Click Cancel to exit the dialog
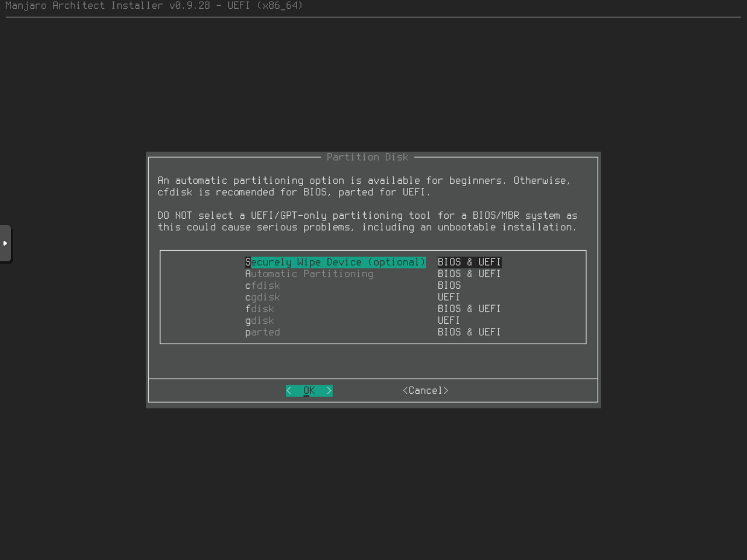Screen dimensions: 747x560 tap(425, 390)
